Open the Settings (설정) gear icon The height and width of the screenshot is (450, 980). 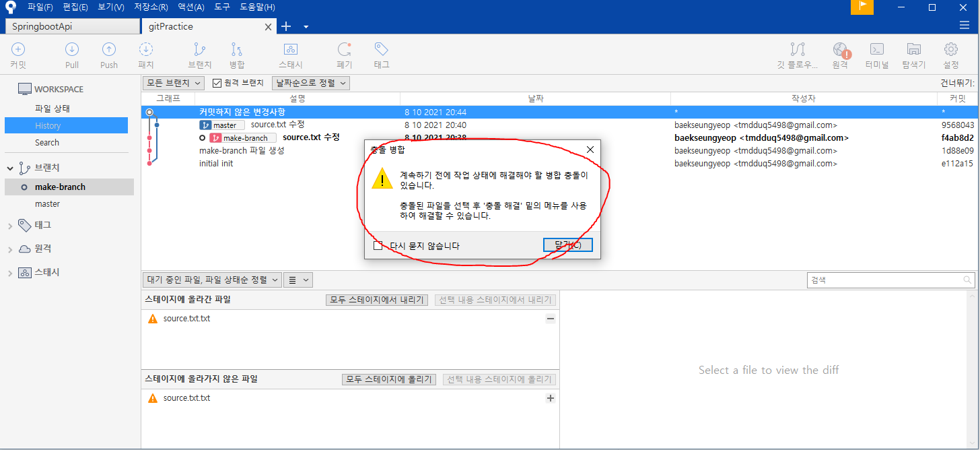point(951,49)
